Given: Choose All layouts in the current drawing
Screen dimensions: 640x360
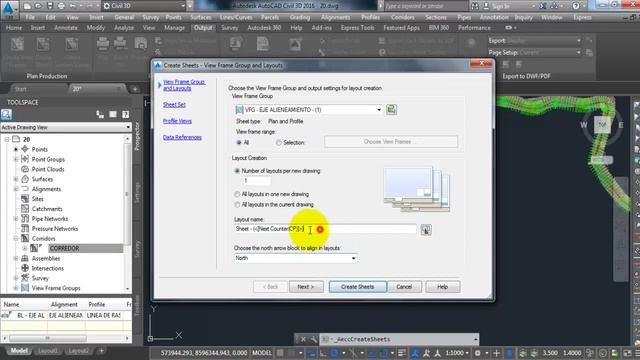Looking at the screenshot, I should [x=237, y=204].
